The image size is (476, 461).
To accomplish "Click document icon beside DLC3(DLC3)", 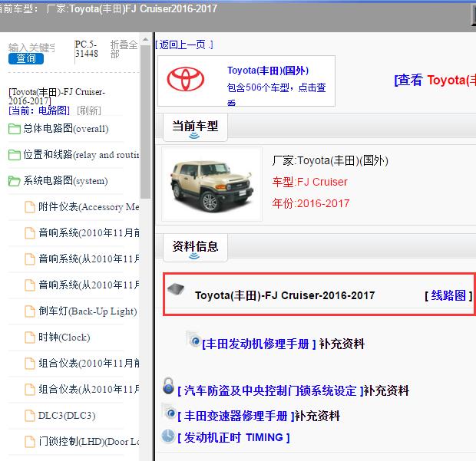I will pos(30,416).
